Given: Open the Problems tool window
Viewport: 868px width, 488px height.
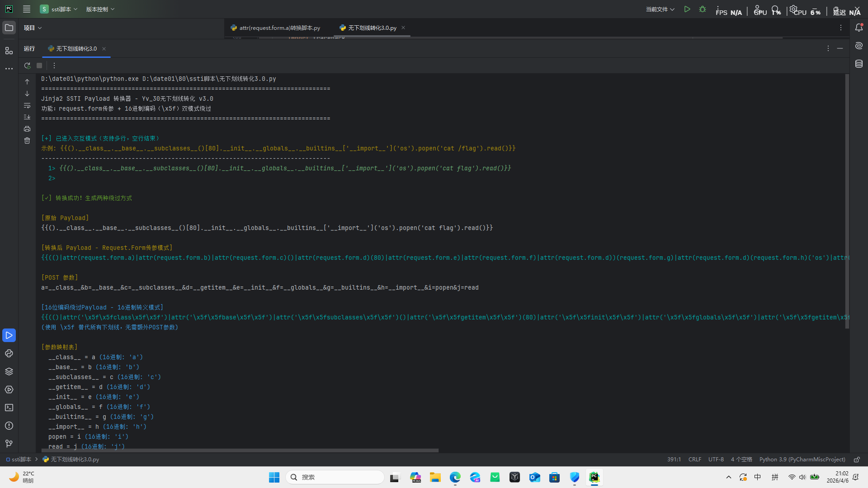Looking at the screenshot, I should click(9, 426).
